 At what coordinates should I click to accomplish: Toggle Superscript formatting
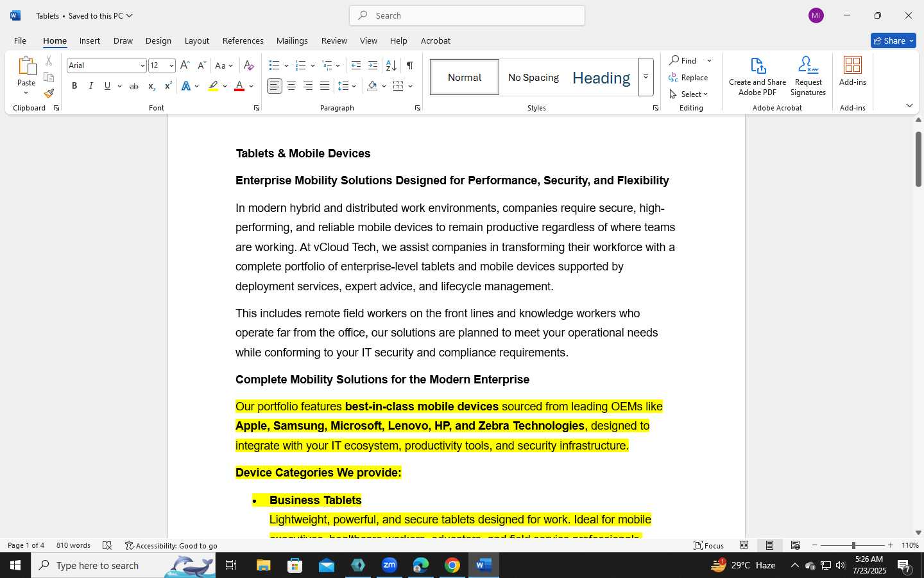tap(168, 86)
